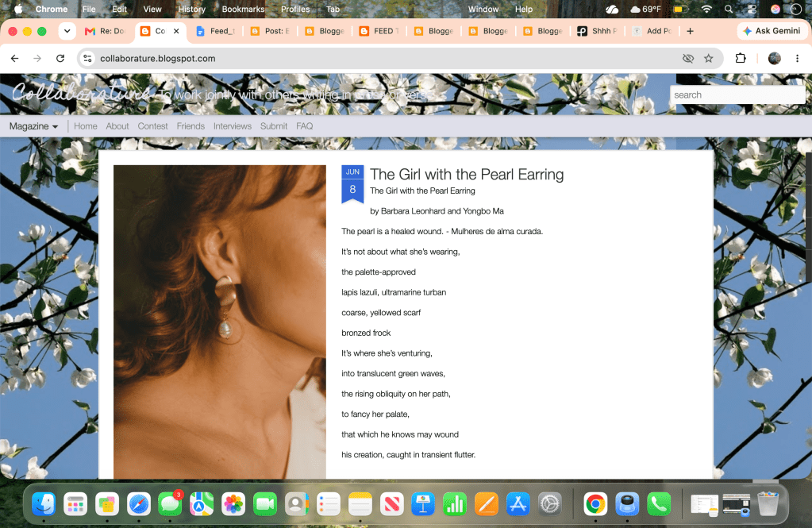Viewport: 812px width, 528px height.
Task: Switch to the 'FEED T' tab
Action: [x=379, y=31]
